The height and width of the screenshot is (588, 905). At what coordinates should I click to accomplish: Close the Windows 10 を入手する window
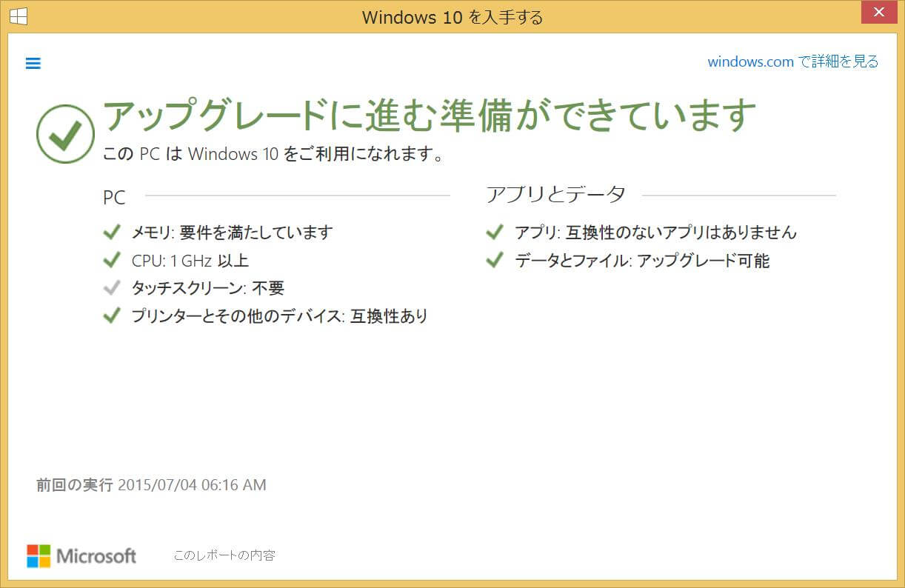[878, 13]
